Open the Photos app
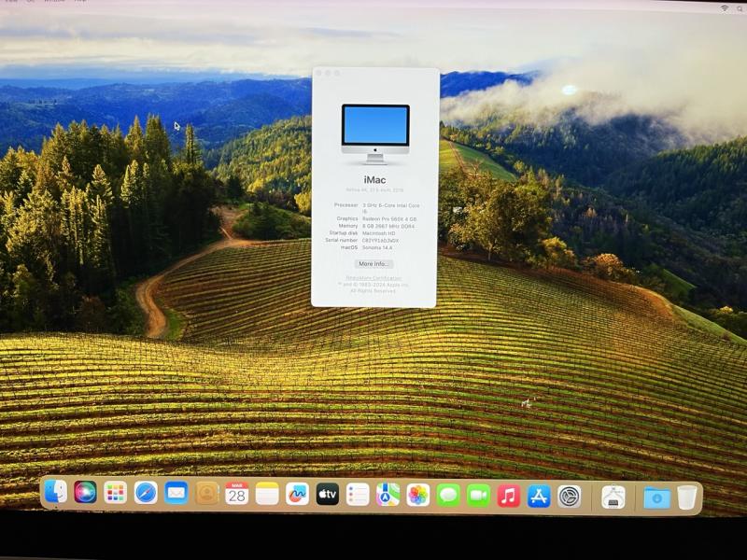This screenshot has height=560, width=747. (x=418, y=496)
